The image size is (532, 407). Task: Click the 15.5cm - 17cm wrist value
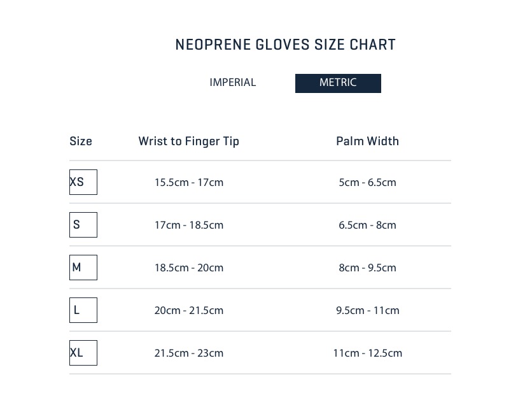[189, 183]
